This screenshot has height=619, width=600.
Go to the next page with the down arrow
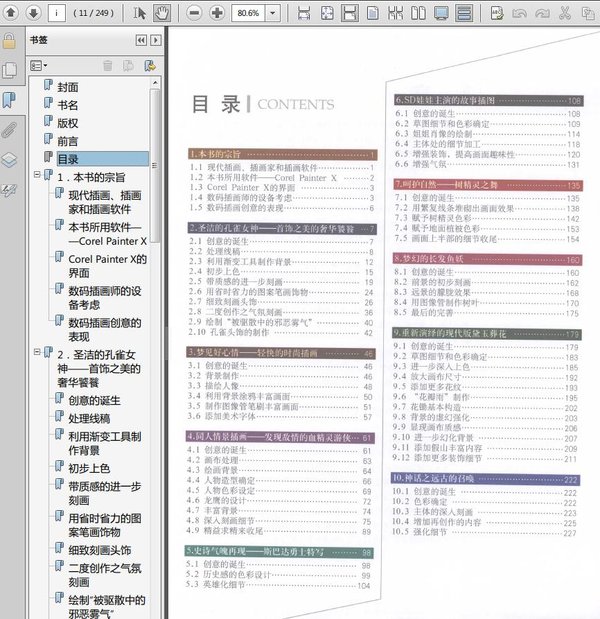[x=33, y=13]
